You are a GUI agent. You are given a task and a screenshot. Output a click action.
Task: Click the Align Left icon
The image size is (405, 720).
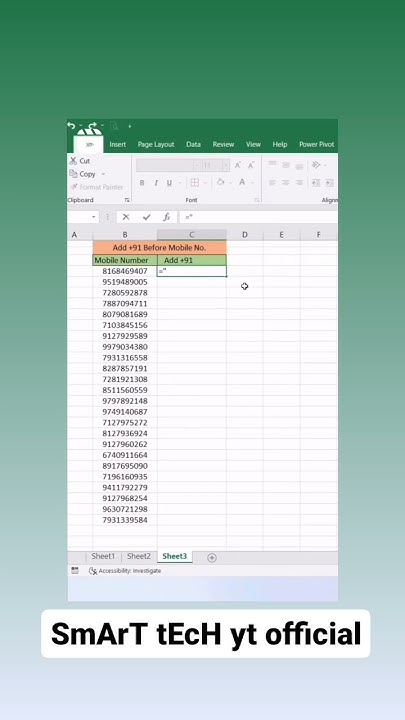tap(272, 183)
